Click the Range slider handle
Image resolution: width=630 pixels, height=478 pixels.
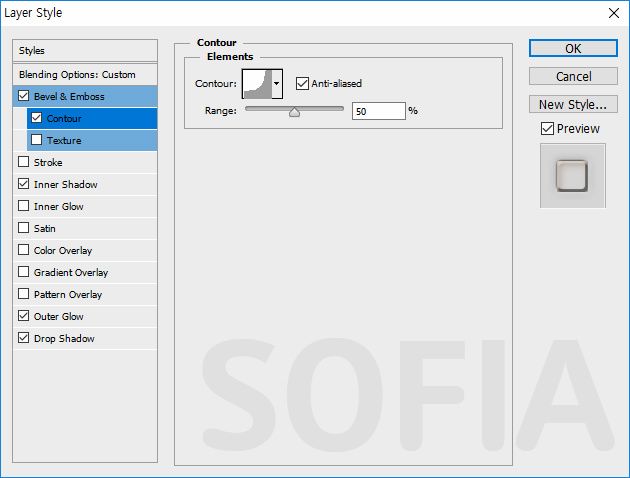click(x=295, y=112)
